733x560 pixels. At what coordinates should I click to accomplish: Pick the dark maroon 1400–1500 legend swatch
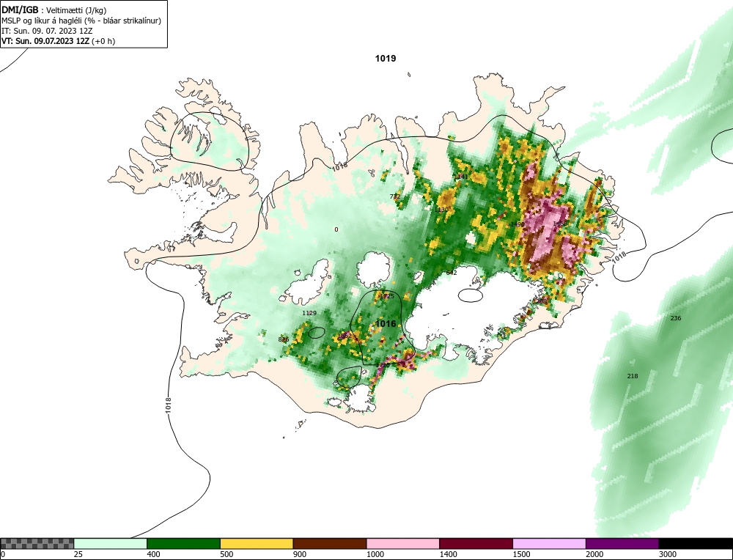tap(476, 543)
